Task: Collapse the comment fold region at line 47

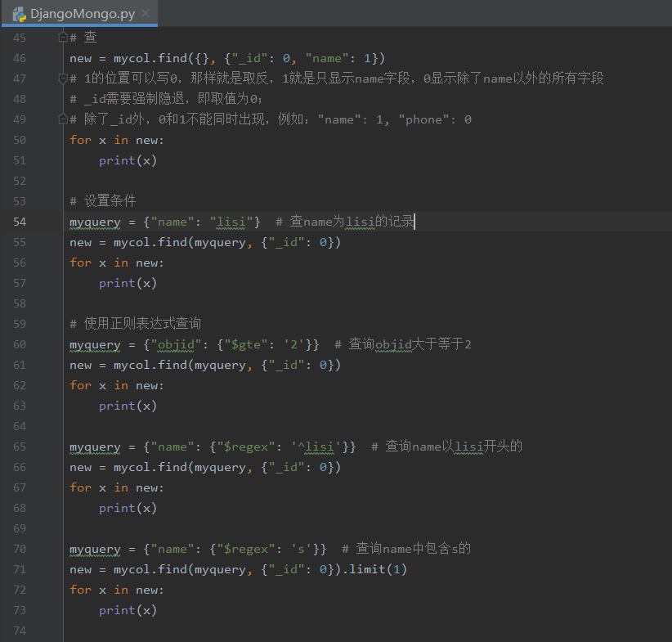Action: point(62,78)
